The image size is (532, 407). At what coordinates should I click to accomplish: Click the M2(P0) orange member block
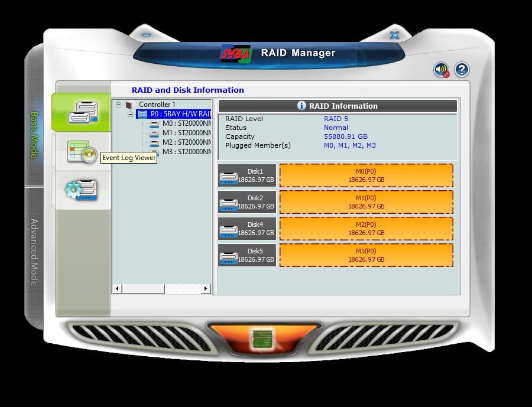[x=366, y=229]
